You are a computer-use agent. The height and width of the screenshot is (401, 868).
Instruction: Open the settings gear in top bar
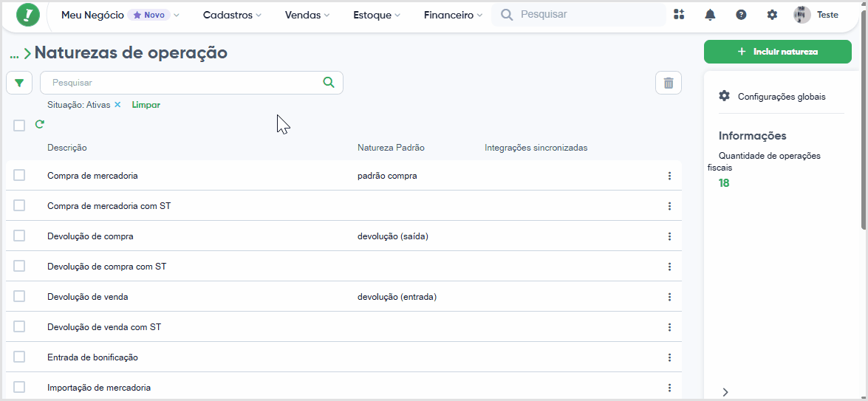coord(772,15)
